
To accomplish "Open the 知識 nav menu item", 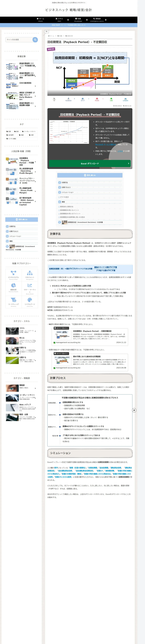I will pos(78,20).
